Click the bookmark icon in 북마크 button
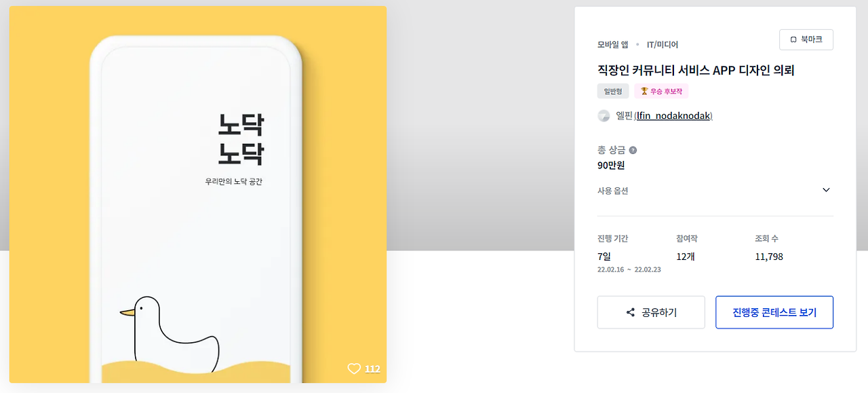This screenshot has width=868, height=393. (x=793, y=40)
